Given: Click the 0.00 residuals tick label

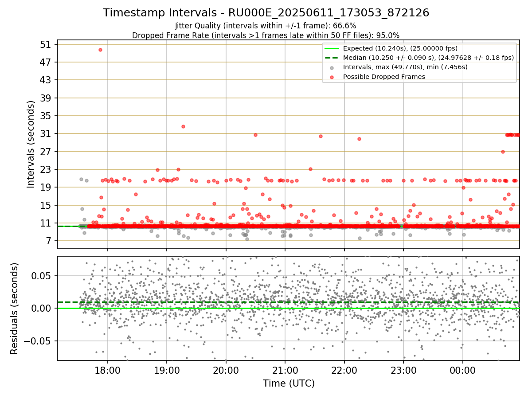Looking at the screenshot, I should [42, 308].
